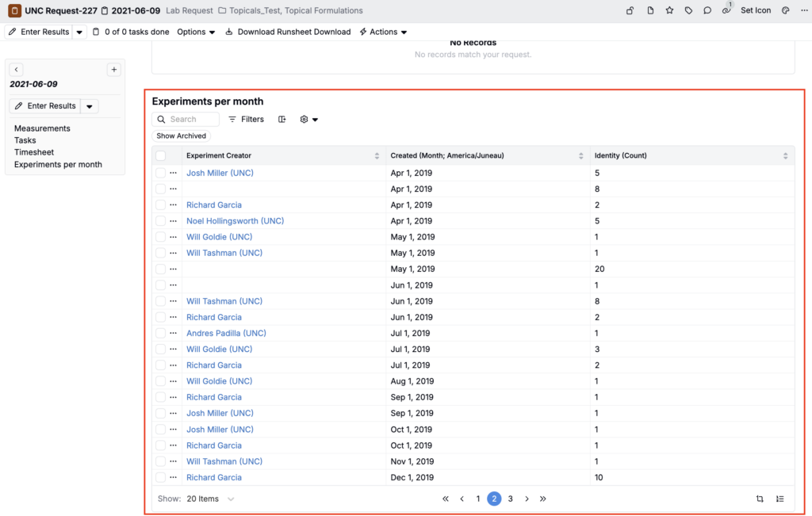Click the crop icon at table bottom
The height and width of the screenshot is (516, 812).
[760, 499]
